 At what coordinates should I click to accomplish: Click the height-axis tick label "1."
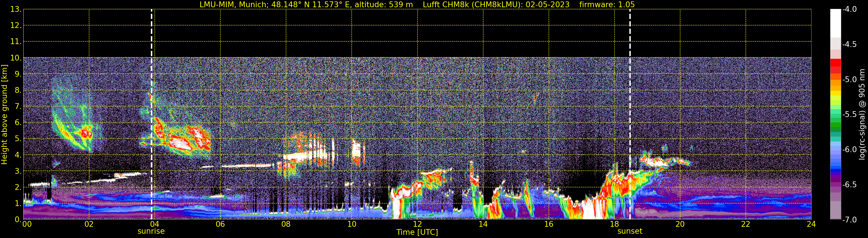click(x=18, y=203)
